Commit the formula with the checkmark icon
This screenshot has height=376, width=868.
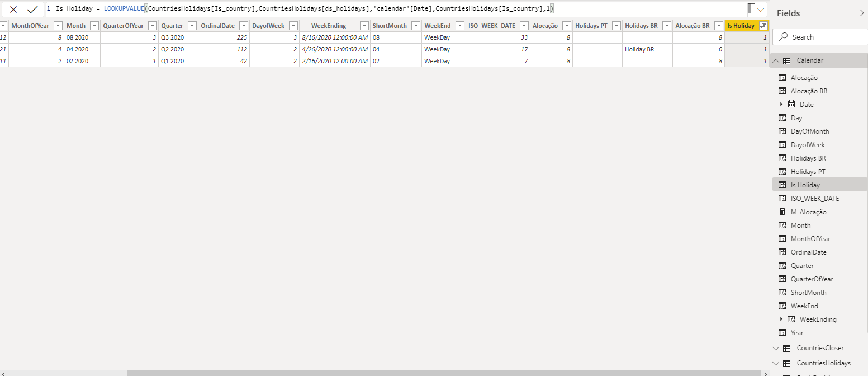tap(32, 10)
